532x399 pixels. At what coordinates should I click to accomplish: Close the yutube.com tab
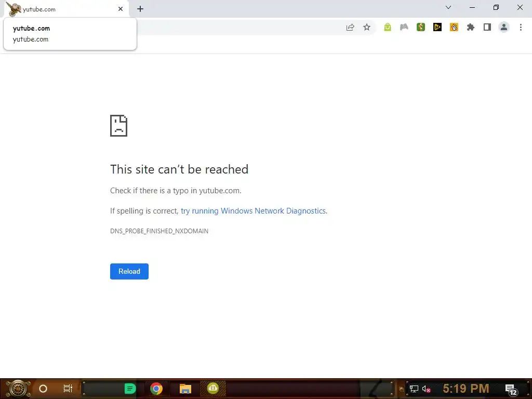pyautogui.click(x=121, y=9)
